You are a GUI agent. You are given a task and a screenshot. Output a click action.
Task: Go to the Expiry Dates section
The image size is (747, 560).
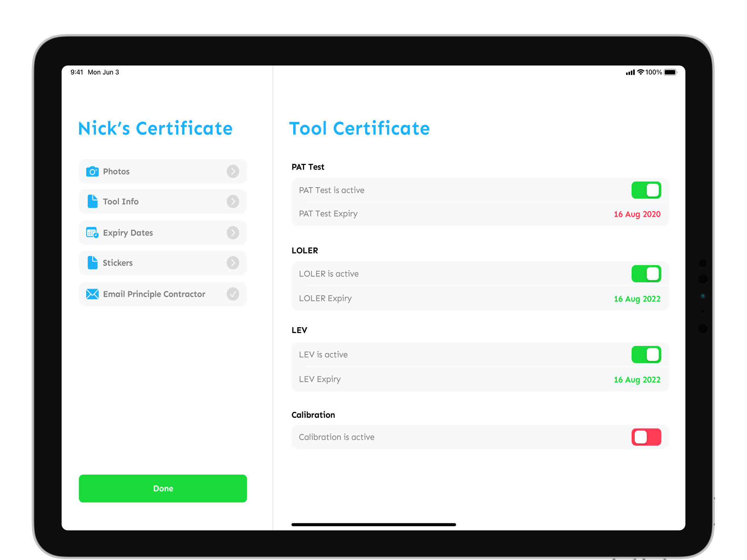[x=163, y=233]
